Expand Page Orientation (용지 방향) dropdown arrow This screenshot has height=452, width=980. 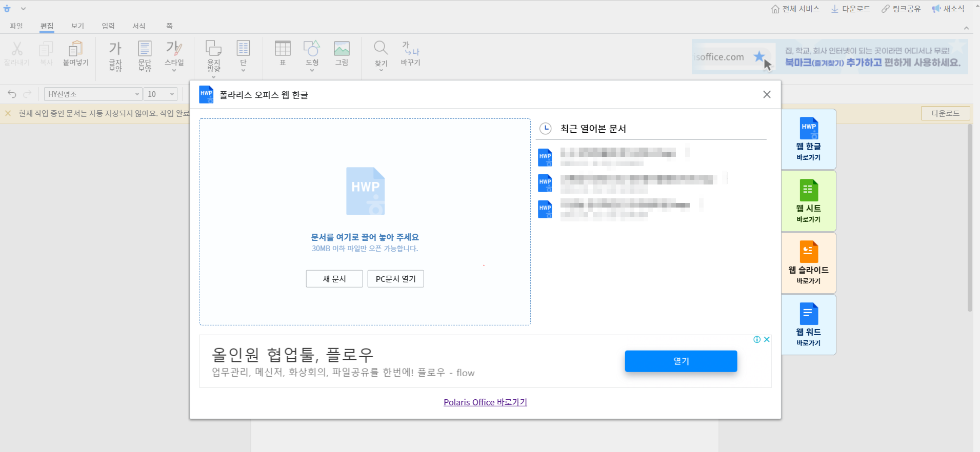click(214, 76)
